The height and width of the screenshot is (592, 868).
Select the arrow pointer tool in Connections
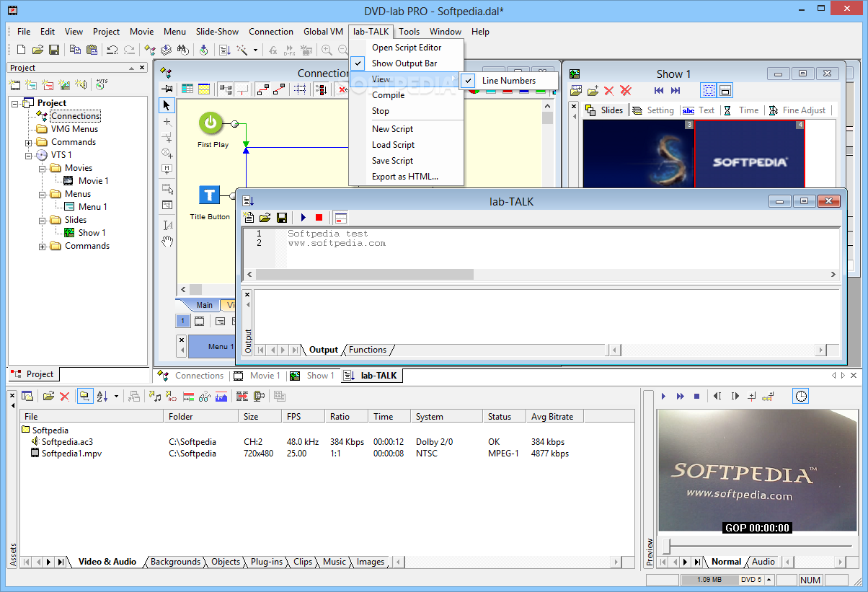167,105
